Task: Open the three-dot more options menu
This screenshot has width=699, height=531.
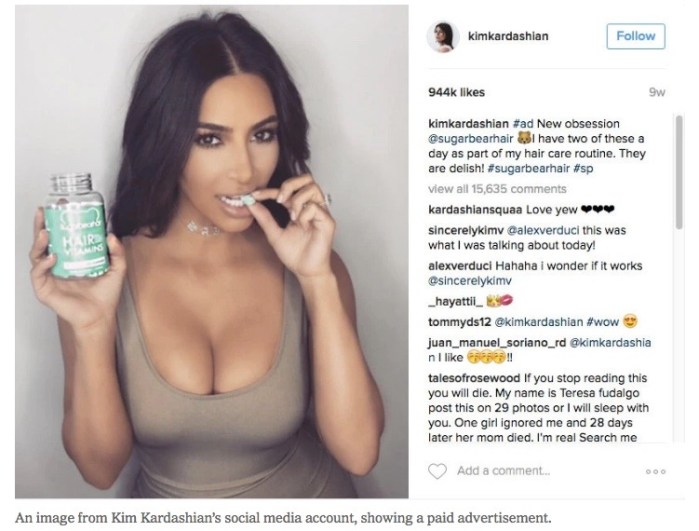Action: tap(656, 472)
